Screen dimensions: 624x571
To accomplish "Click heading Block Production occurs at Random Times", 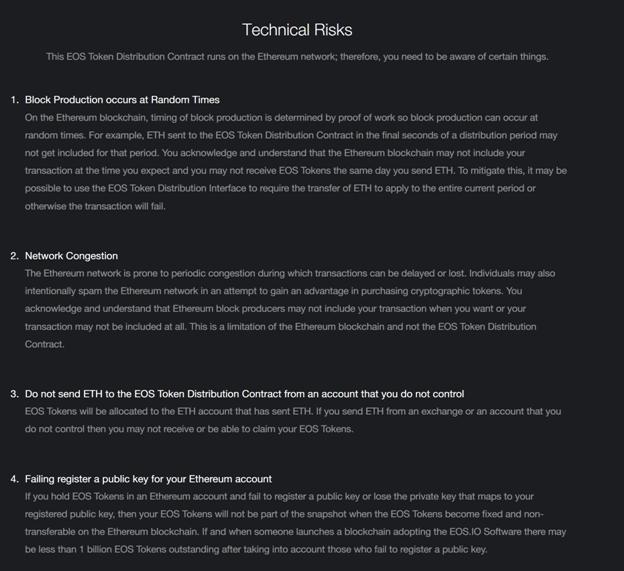I will click(x=122, y=100).
